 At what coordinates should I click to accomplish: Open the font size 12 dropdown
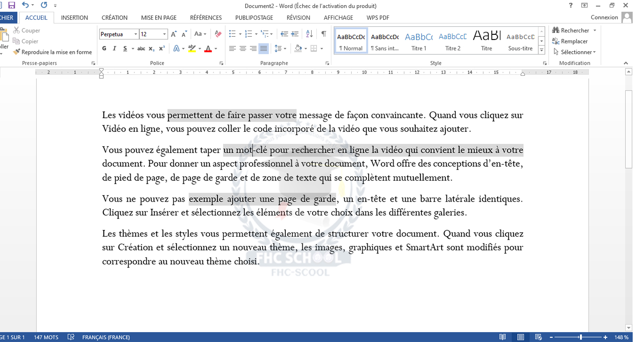point(165,34)
